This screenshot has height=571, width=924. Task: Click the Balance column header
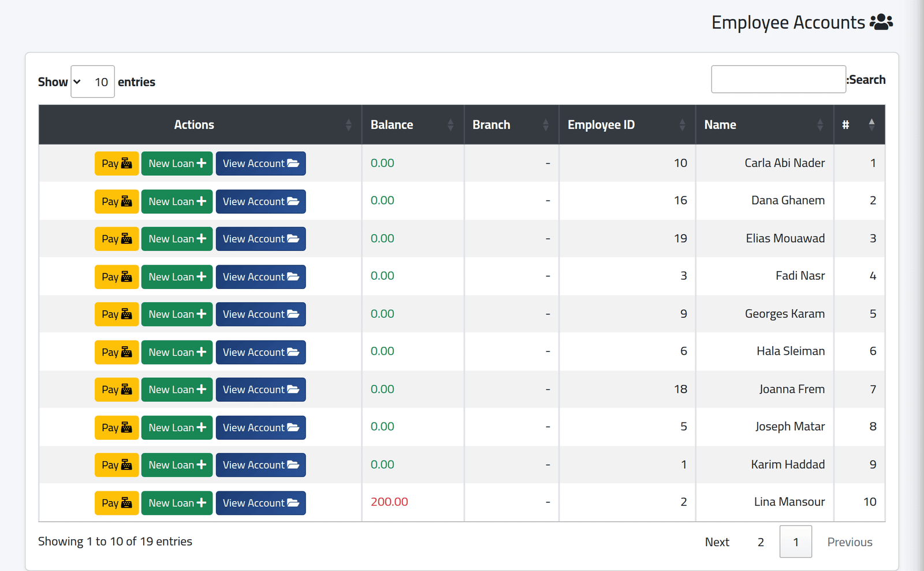[x=413, y=125]
